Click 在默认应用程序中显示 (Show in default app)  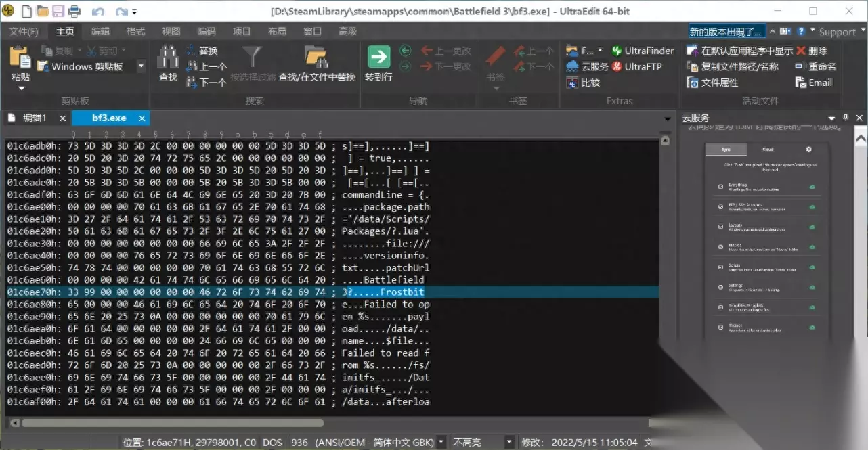pos(739,51)
